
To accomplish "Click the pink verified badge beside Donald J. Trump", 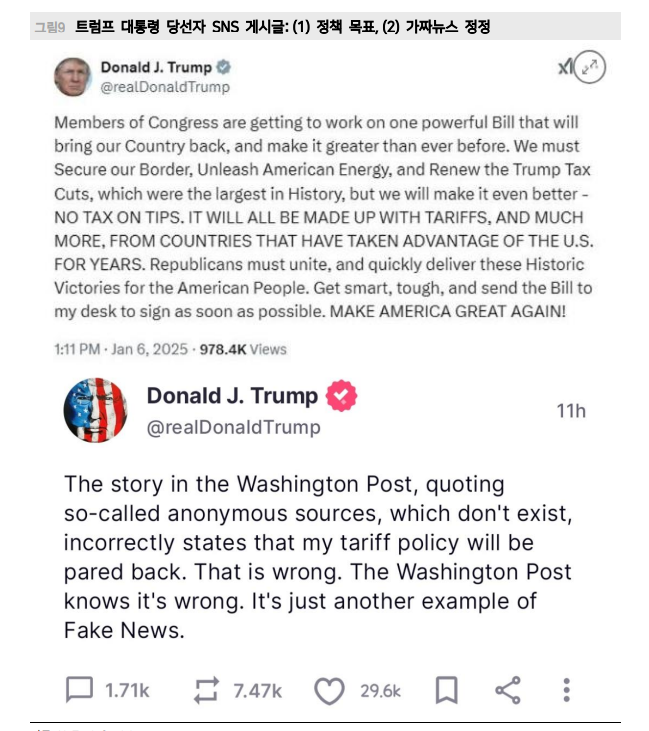I will (x=342, y=396).
